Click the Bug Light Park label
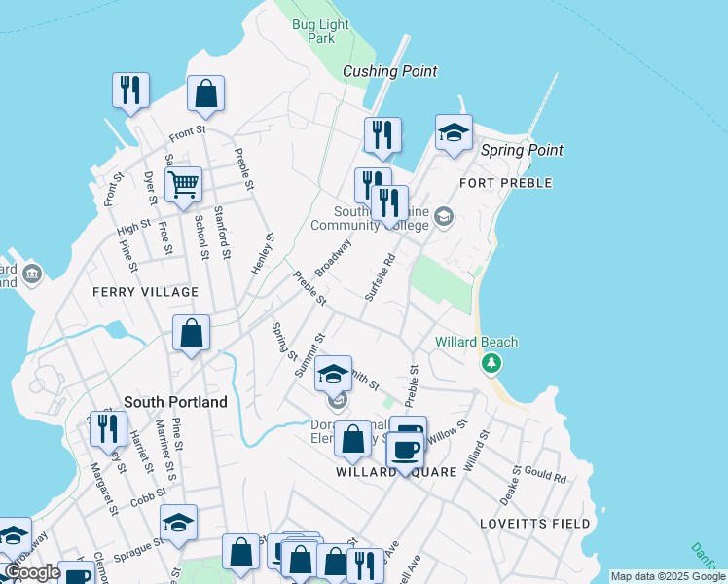 pos(313,32)
